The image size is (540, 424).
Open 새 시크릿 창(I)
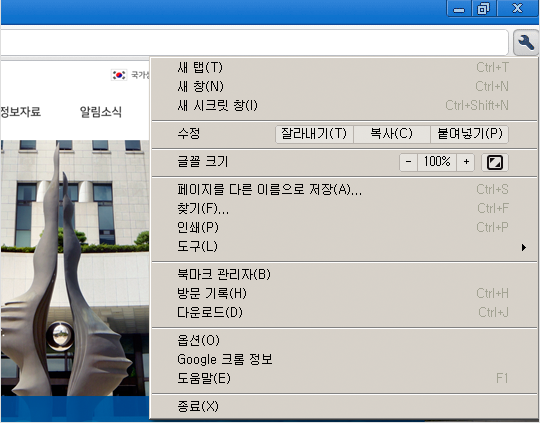point(344,105)
